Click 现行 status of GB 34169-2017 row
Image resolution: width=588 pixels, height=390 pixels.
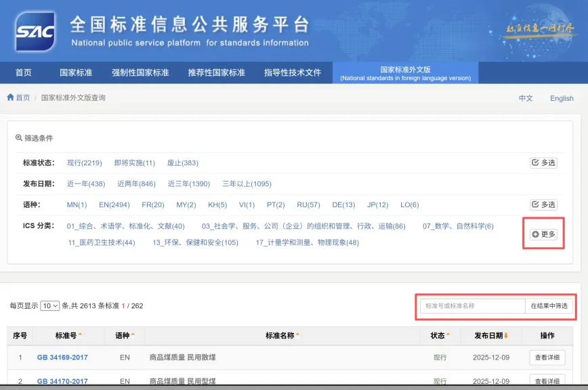click(x=440, y=357)
